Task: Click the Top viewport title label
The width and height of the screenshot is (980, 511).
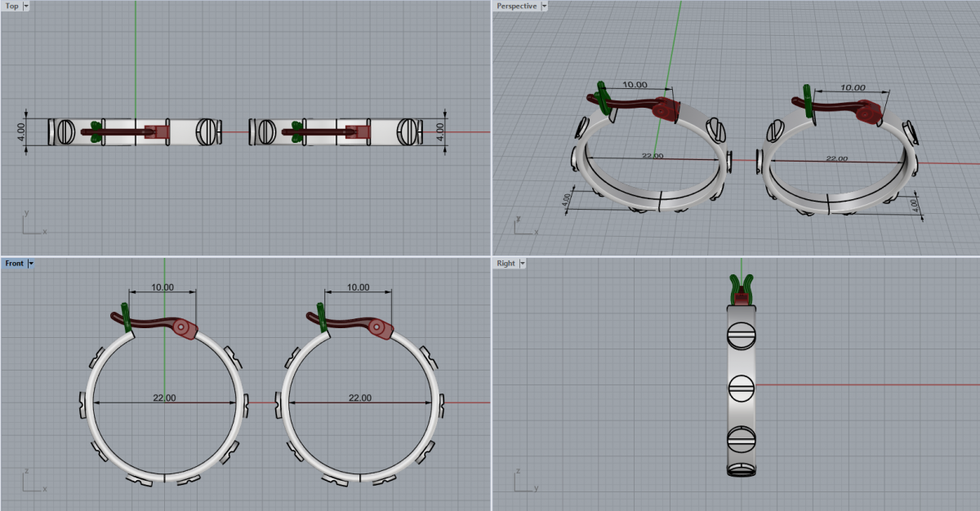Action: coord(11,6)
